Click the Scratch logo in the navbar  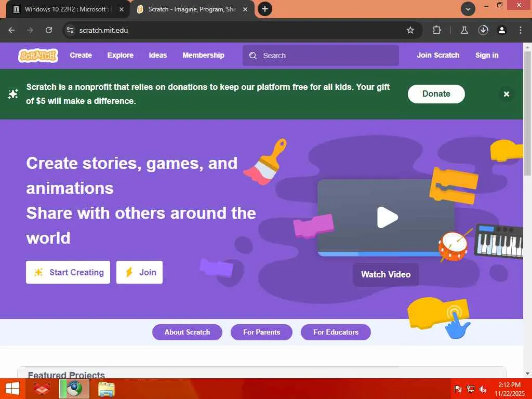click(x=38, y=55)
